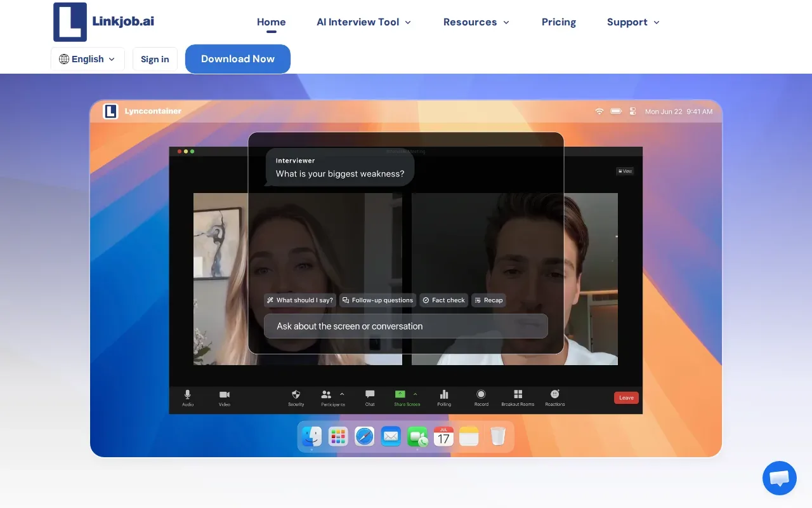Viewport: 812px width, 508px height.
Task: Click the Audio microphone icon
Action: click(x=188, y=394)
